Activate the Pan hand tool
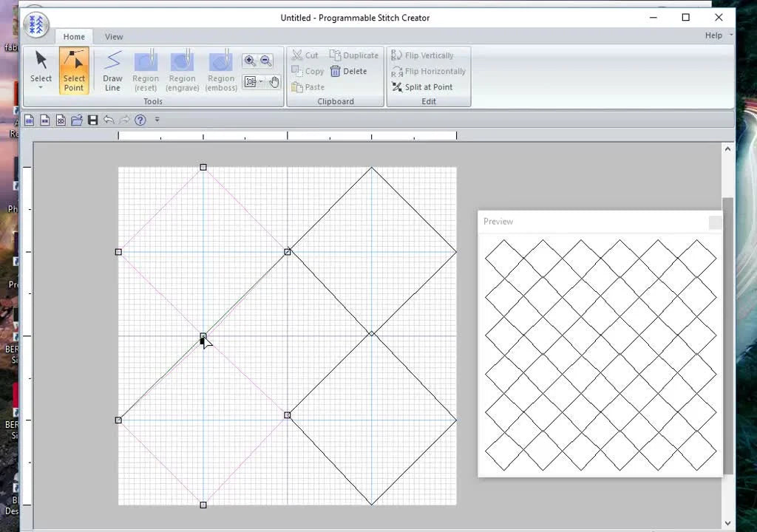 tap(274, 81)
